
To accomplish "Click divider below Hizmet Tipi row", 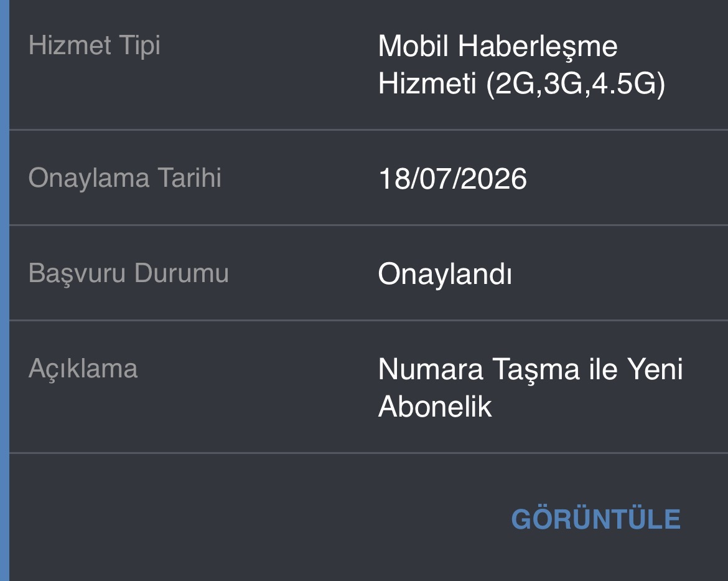I will click(368, 130).
